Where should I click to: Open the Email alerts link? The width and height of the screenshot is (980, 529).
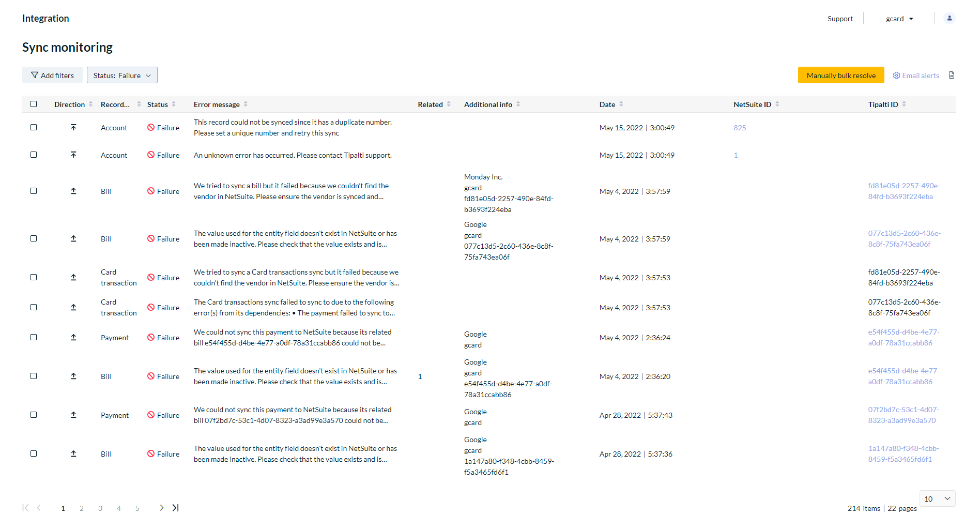coord(916,75)
